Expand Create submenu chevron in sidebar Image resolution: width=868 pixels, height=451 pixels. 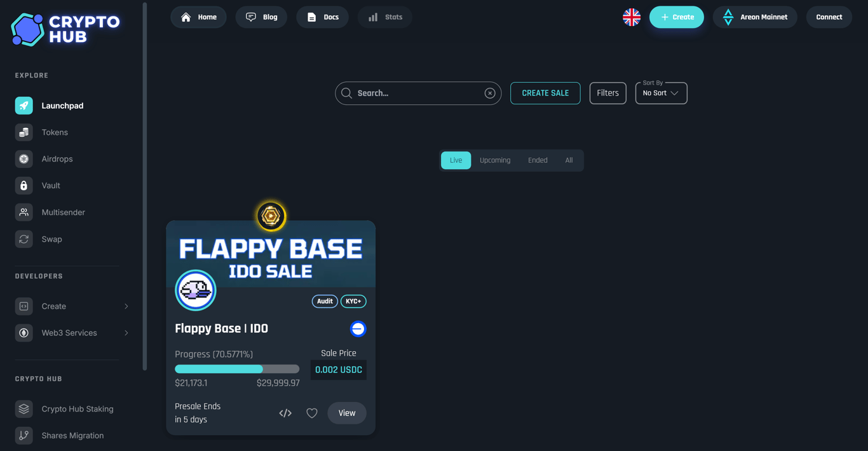[126, 307]
